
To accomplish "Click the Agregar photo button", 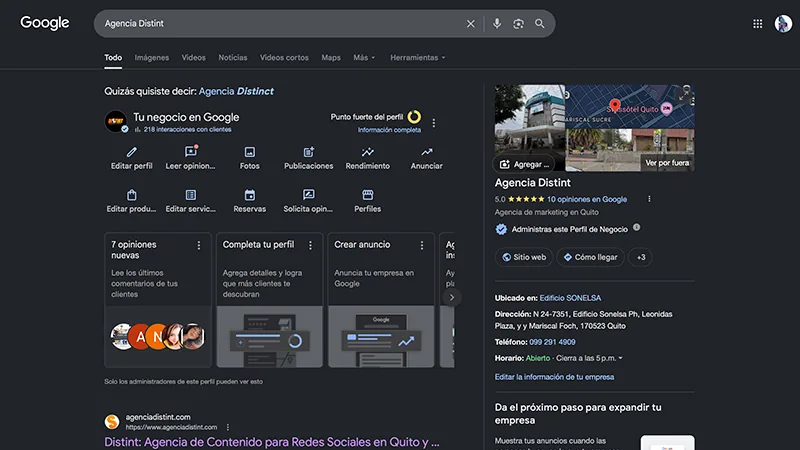I will (x=524, y=164).
